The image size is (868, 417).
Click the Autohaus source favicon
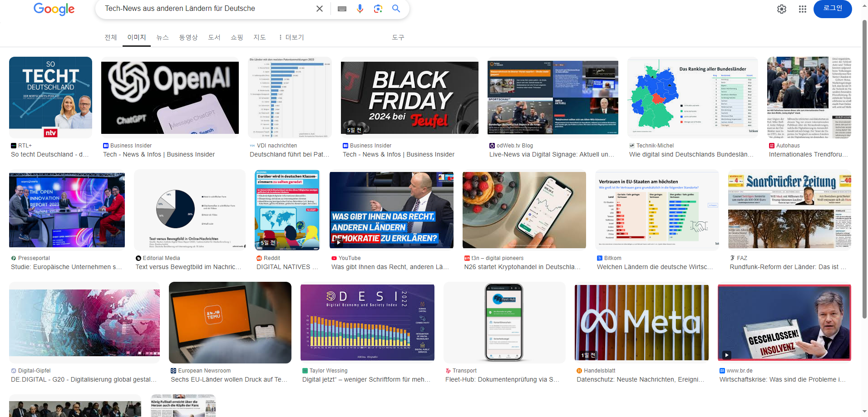pos(772,146)
